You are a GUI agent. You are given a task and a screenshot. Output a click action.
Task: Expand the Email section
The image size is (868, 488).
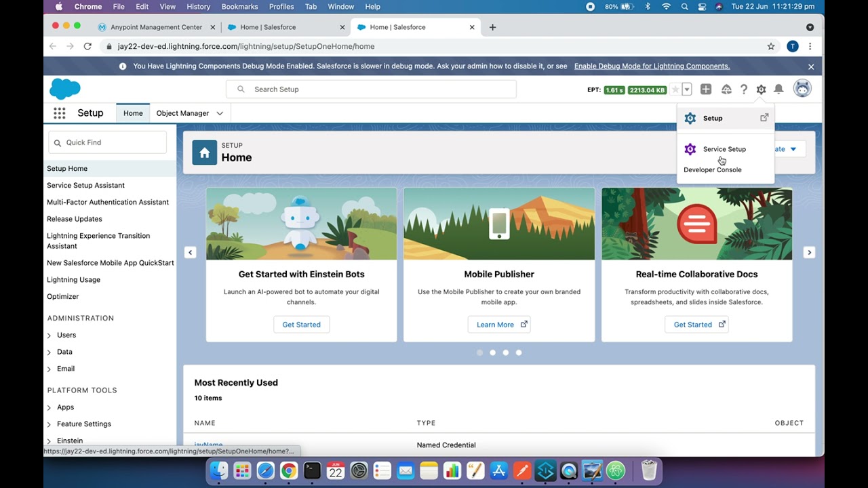pos(49,369)
